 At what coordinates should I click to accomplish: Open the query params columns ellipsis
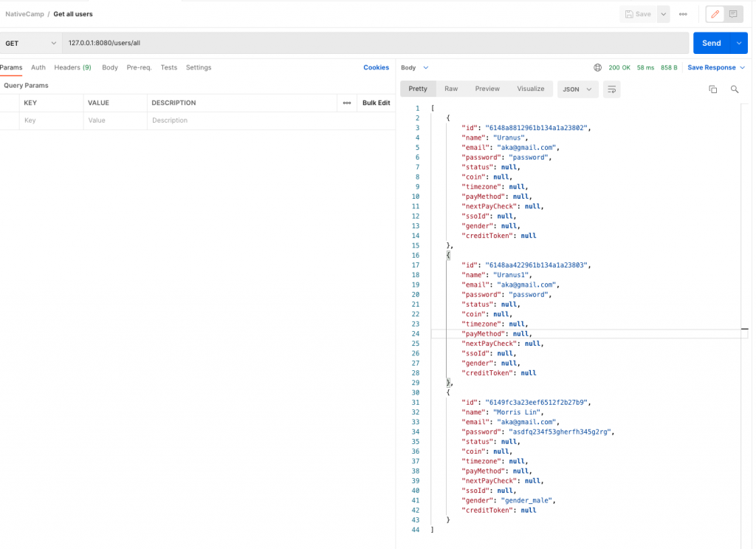pyautogui.click(x=347, y=103)
